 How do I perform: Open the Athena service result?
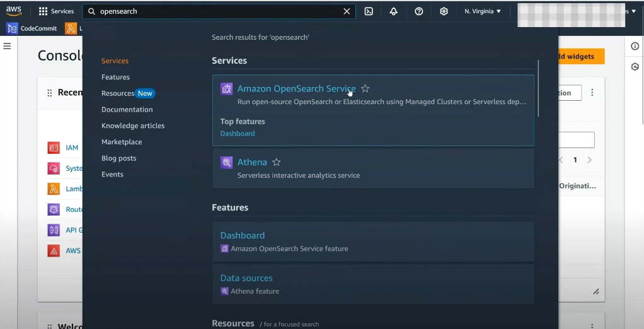(252, 162)
